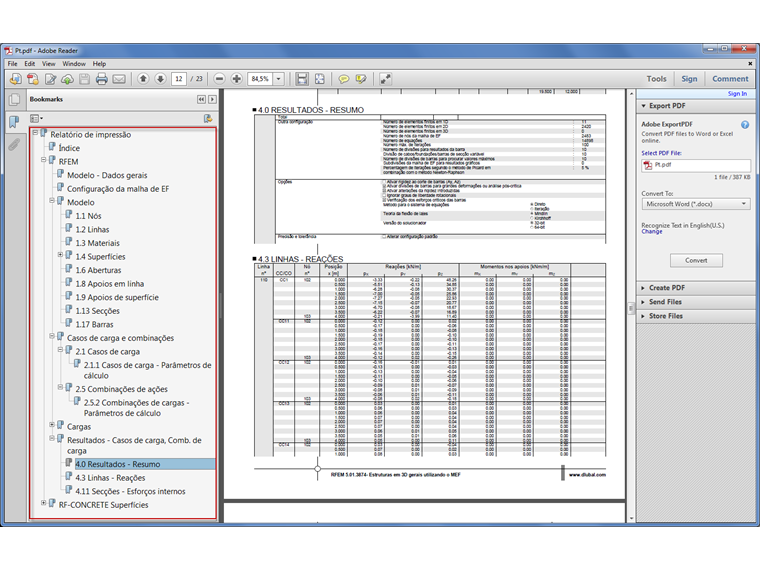760x570 pixels.
Task: Expand the Send Files section
Action: tap(643, 302)
